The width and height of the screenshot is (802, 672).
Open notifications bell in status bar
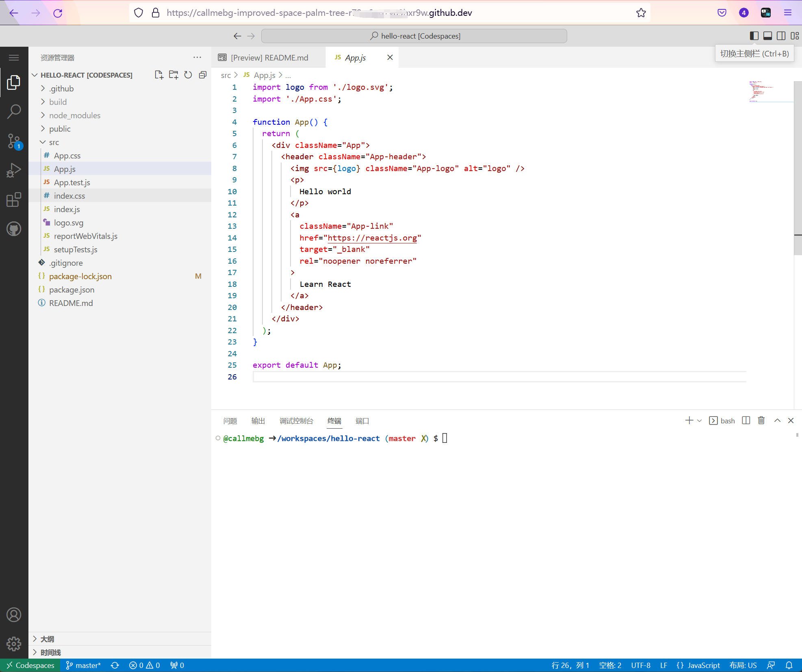pos(789,665)
